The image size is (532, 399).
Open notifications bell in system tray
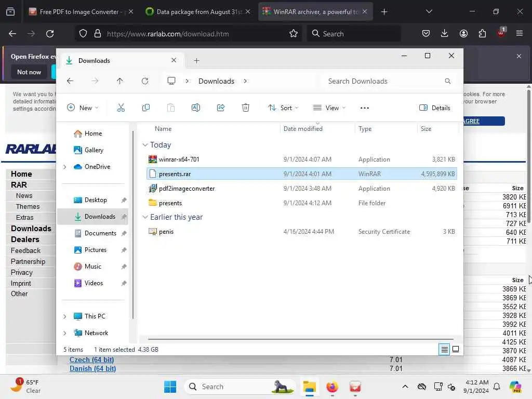(497, 387)
